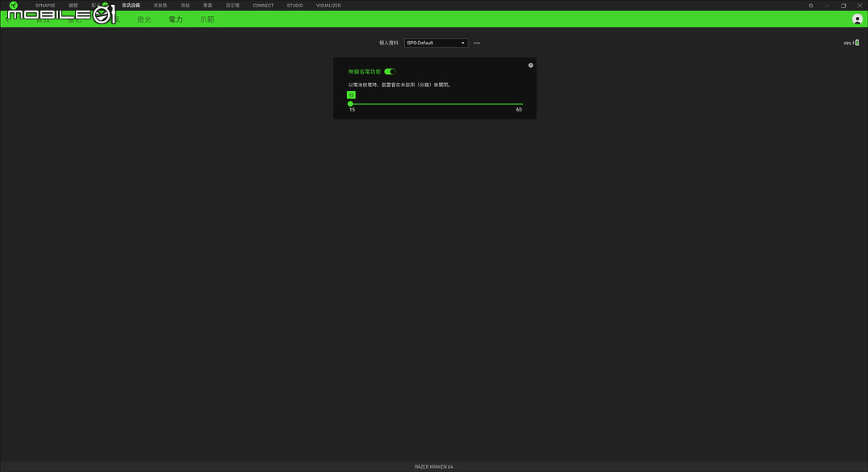This screenshot has height=472, width=868.
Task: Open the 設定檔 top tab
Action: click(x=232, y=6)
